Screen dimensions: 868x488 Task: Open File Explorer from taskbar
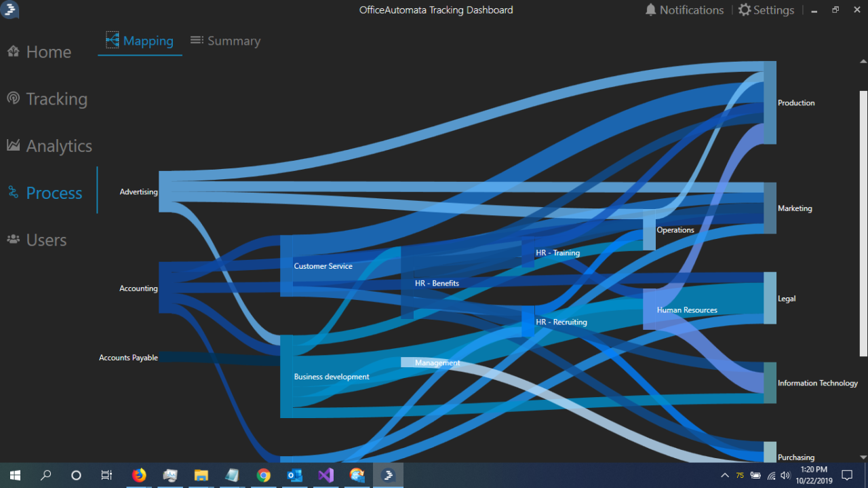click(201, 475)
